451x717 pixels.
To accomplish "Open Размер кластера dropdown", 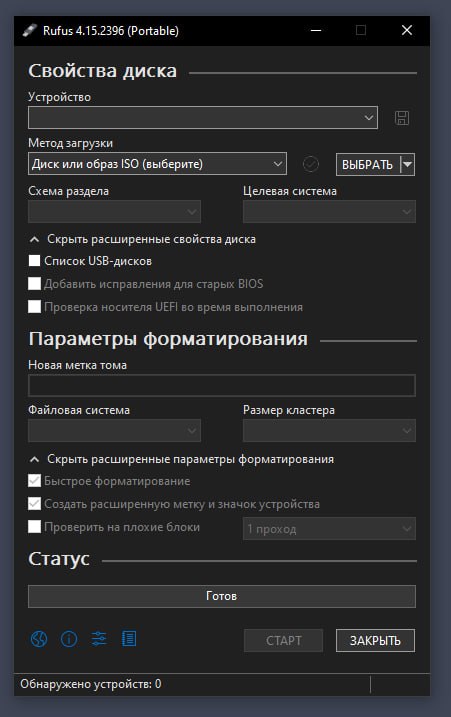I will coord(329,430).
